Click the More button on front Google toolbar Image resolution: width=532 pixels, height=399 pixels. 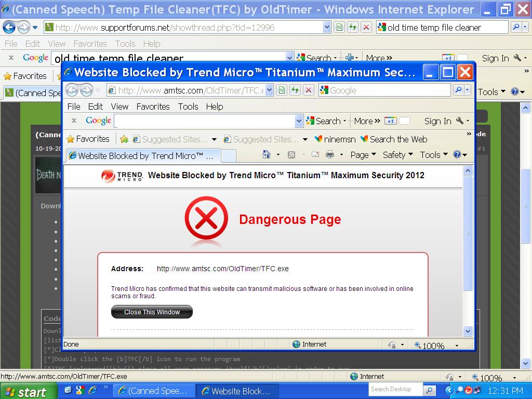[367, 121]
